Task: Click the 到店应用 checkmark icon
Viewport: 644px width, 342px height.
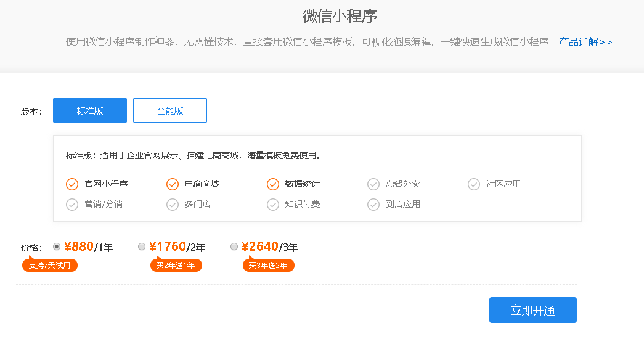Action: tap(373, 204)
